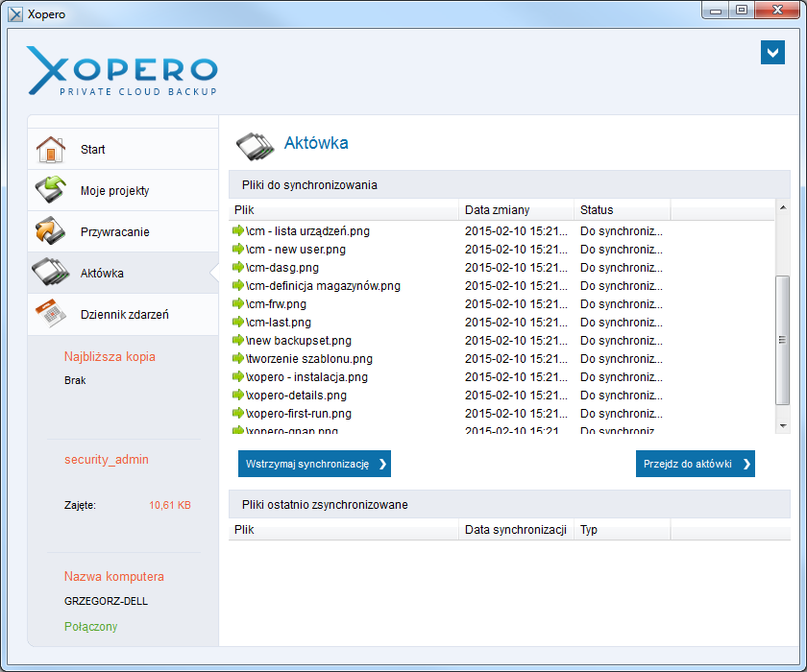
Task: Maximize the Xopero window
Action: 741,11
